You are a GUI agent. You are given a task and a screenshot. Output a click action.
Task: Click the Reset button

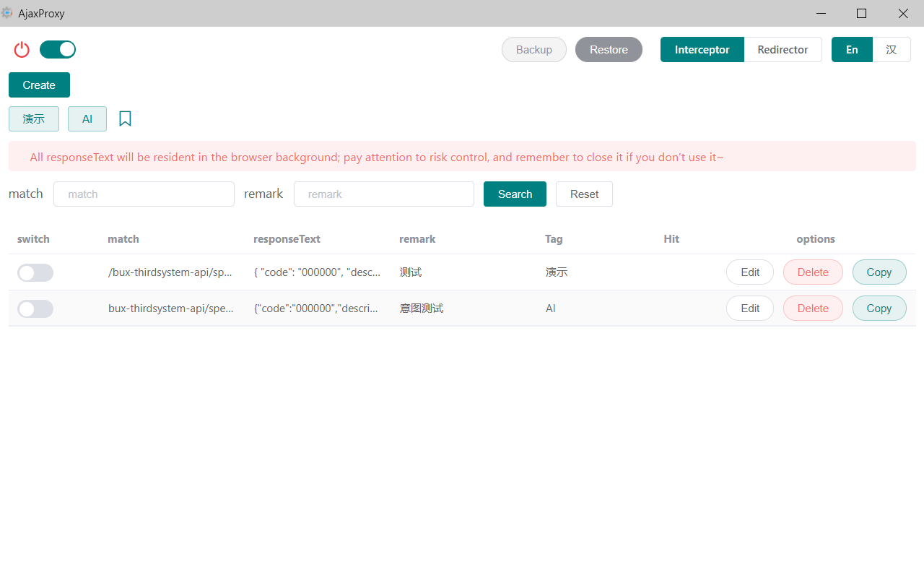(584, 194)
